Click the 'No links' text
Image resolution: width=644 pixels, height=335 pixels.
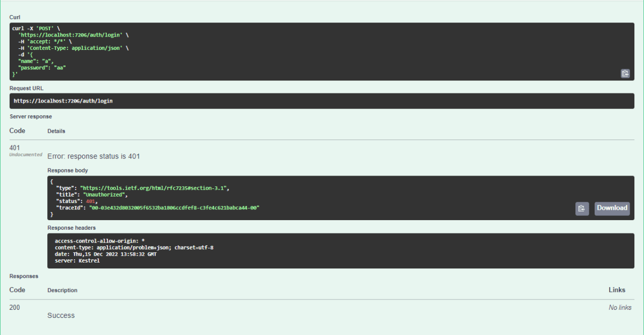[620, 308]
